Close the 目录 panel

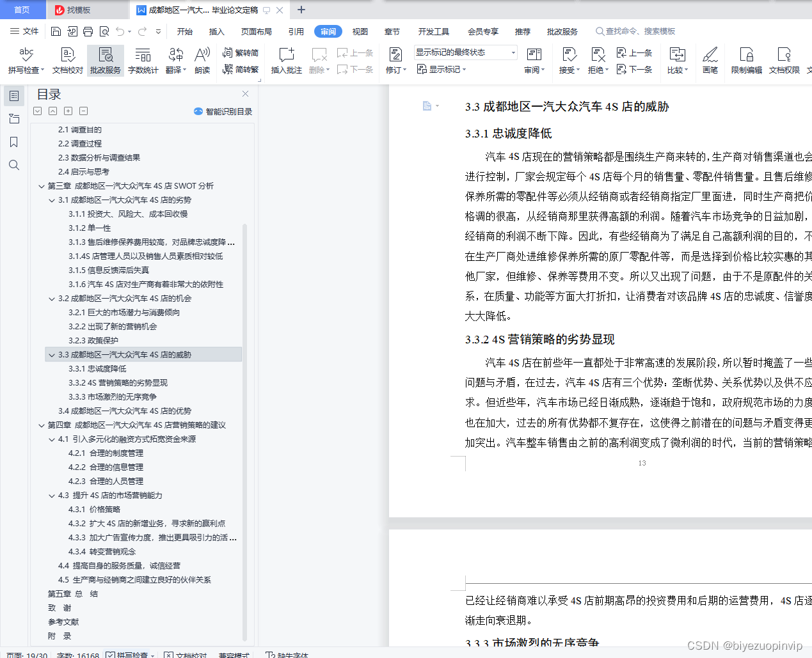tap(245, 93)
